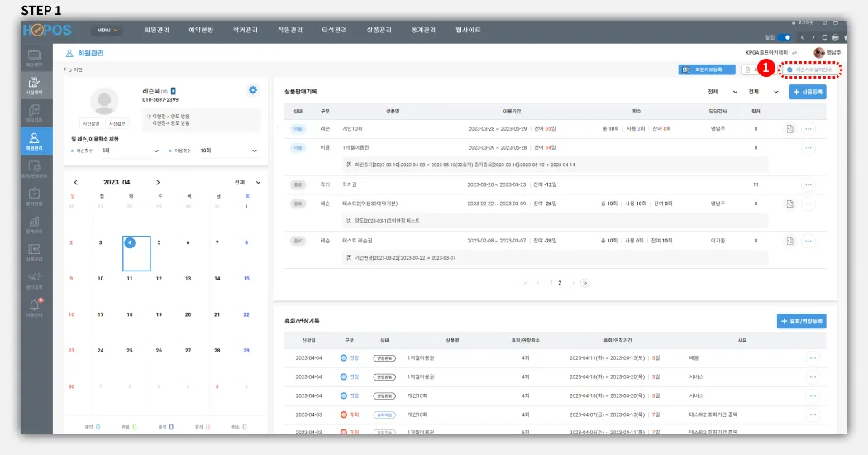Click the refresh icon in top bar
The image size is (868, 455).
pos(824,37)
